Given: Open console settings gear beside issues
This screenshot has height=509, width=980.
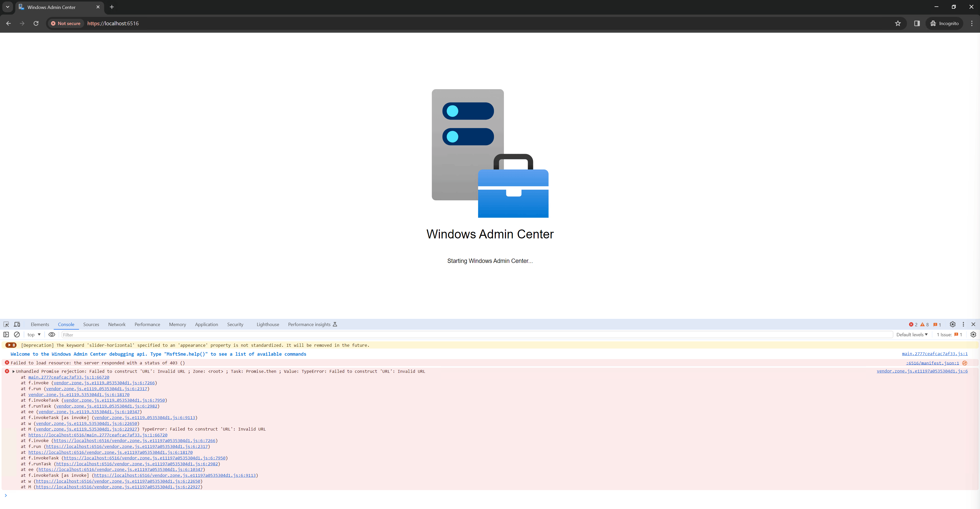Looking at the screenshot, I should click(x=973, y=335).
